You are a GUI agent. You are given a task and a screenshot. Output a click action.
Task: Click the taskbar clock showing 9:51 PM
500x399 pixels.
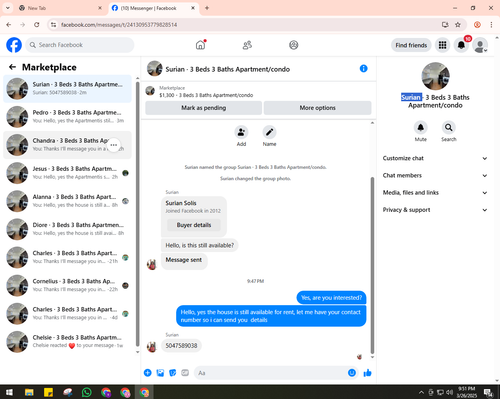tap(466, 392)
